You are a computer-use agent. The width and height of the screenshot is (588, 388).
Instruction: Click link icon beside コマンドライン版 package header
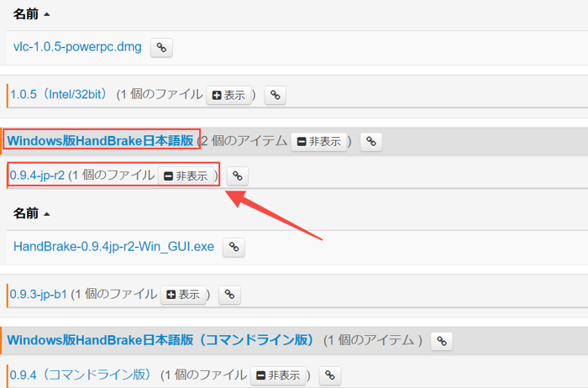[x=441, y=341]
